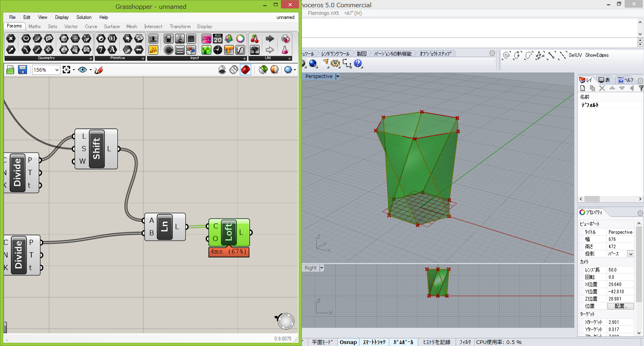
Task: Click the フィルタ status button
Action: click(465, 342)
